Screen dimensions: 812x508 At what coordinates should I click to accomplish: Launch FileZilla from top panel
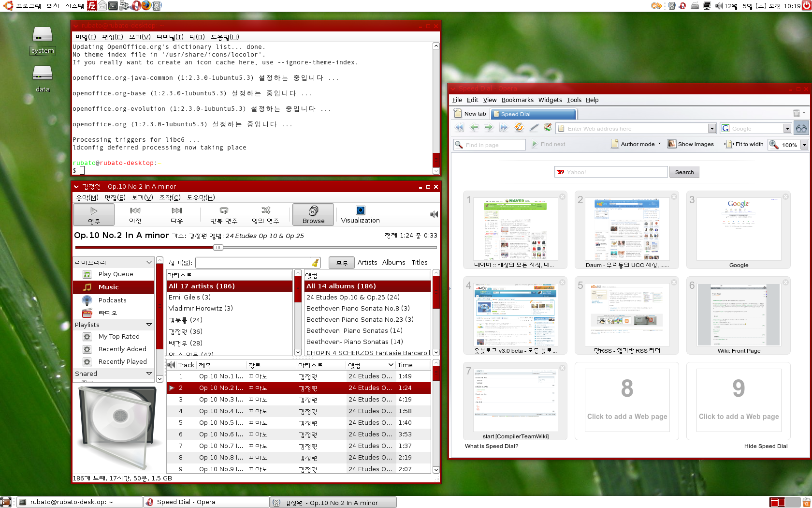click(x=92, y=6)
